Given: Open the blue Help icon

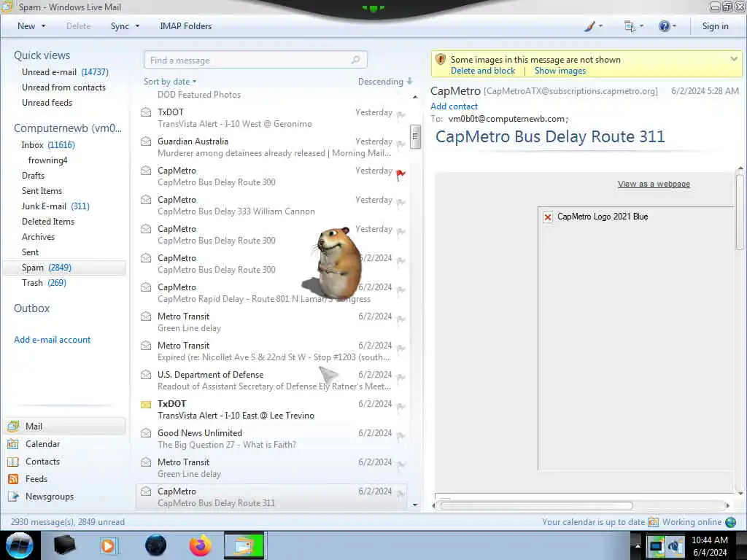Looking at the screenshot, I should click(x=667, y=26).
